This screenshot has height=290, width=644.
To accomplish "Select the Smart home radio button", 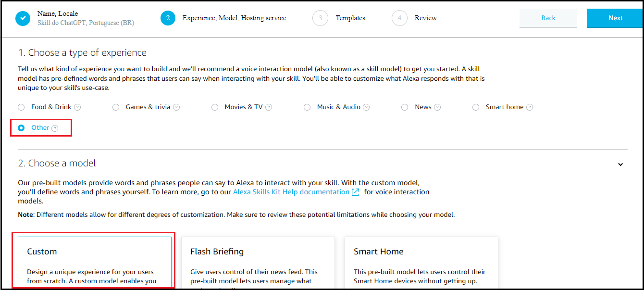I will click(476, 107).
